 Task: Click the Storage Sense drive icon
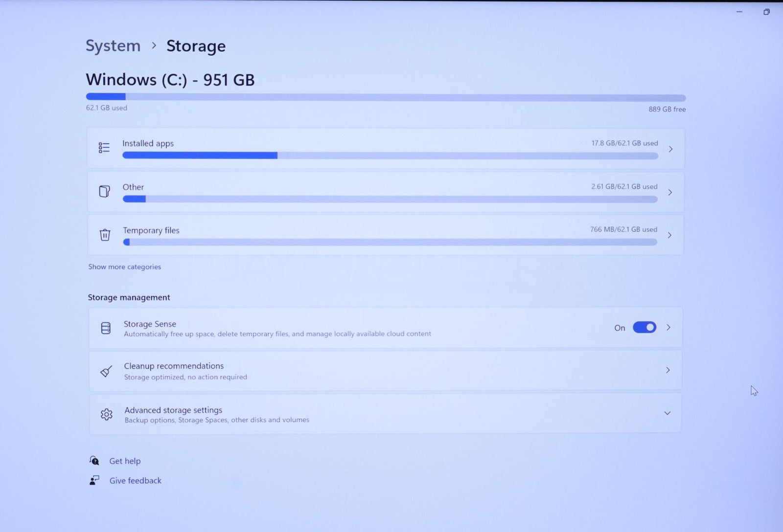(106, 328)
